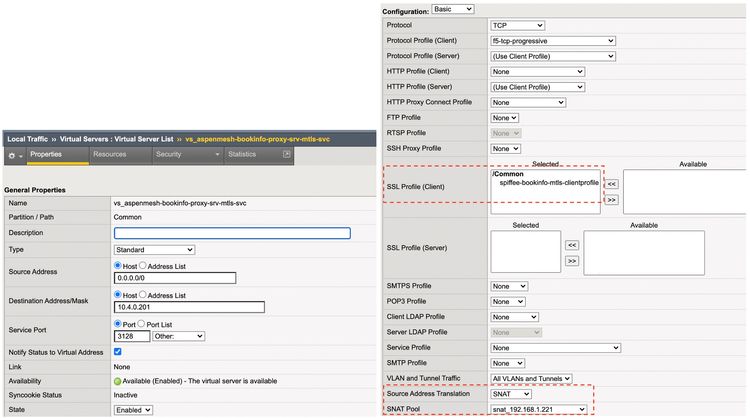The image size is (750, 418).
Task: Switch to the Resources tab
Action: (x=109, y=155)
